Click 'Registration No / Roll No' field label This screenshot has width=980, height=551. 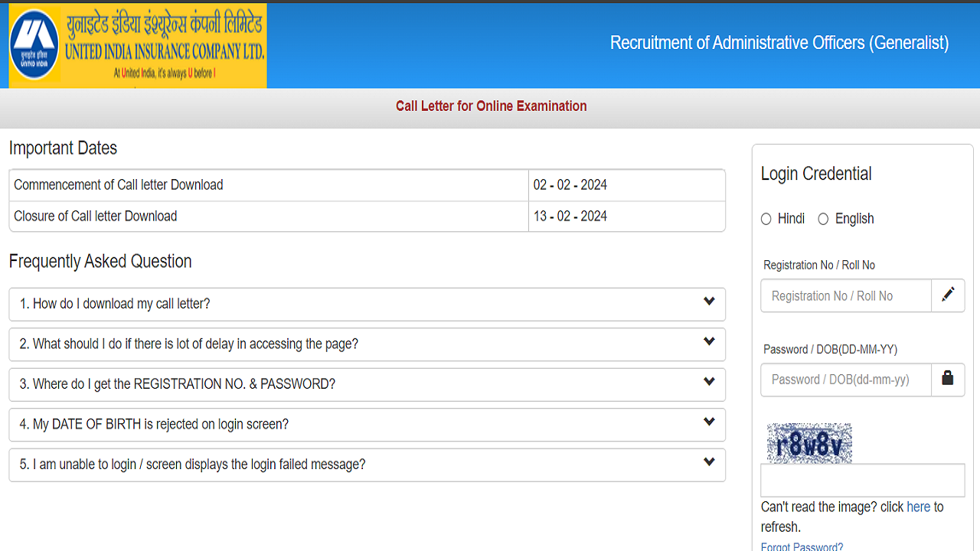819,266
